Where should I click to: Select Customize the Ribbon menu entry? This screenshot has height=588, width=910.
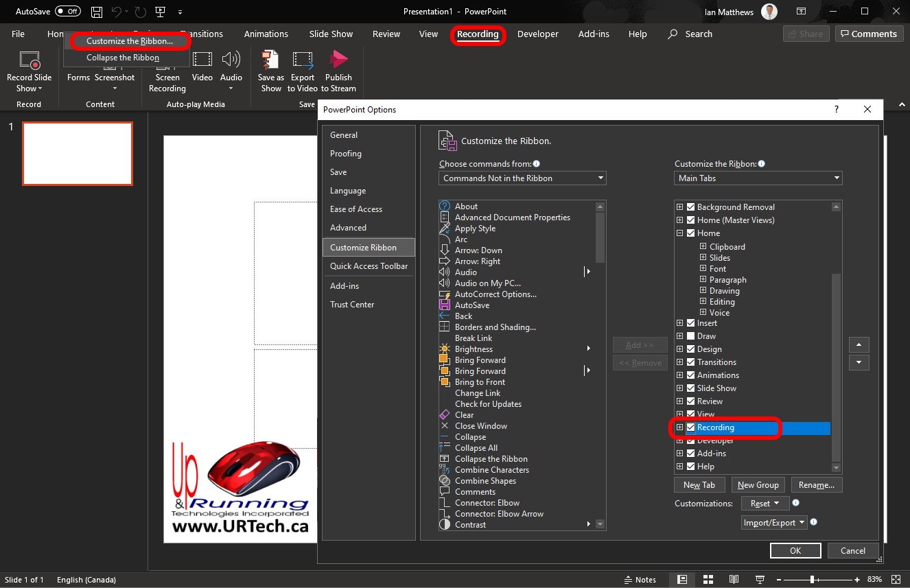129,41
